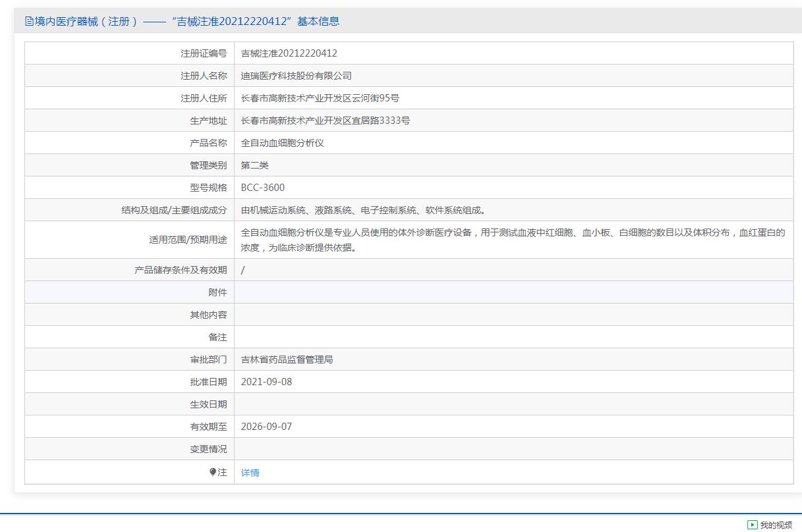Select the model value BCC-3600
Screen dimensions: 802x532
[x=263, y=188]
